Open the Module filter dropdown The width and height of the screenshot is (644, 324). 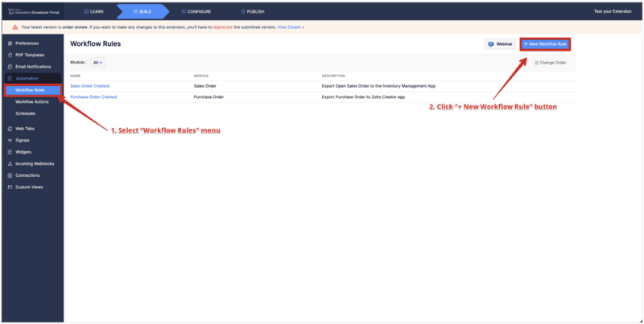pyautogui.click(x=97, y=62)
